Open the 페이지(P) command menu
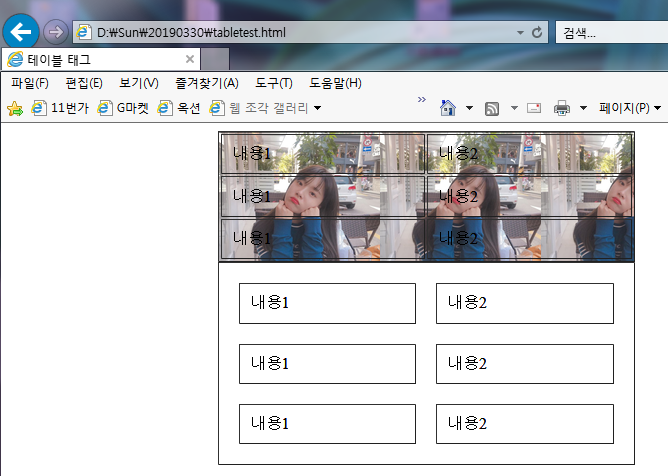668x476 pixels. (630, 108)
